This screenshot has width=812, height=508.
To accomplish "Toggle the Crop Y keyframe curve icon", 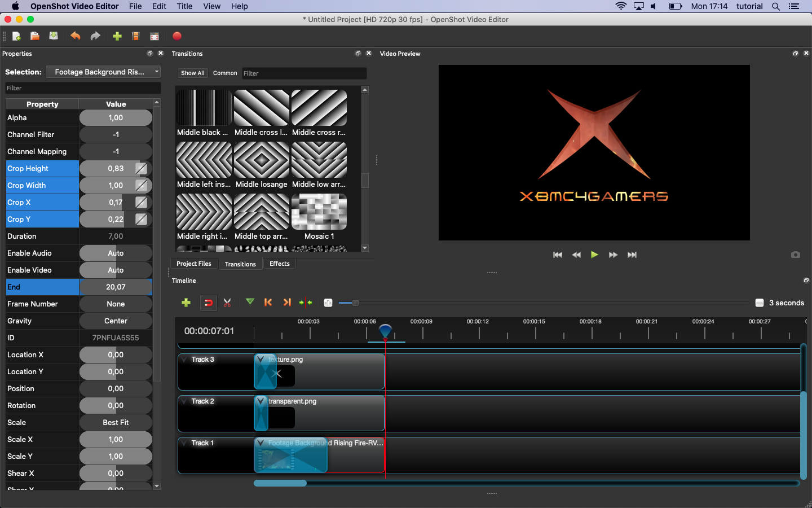I will click(141, 220).
